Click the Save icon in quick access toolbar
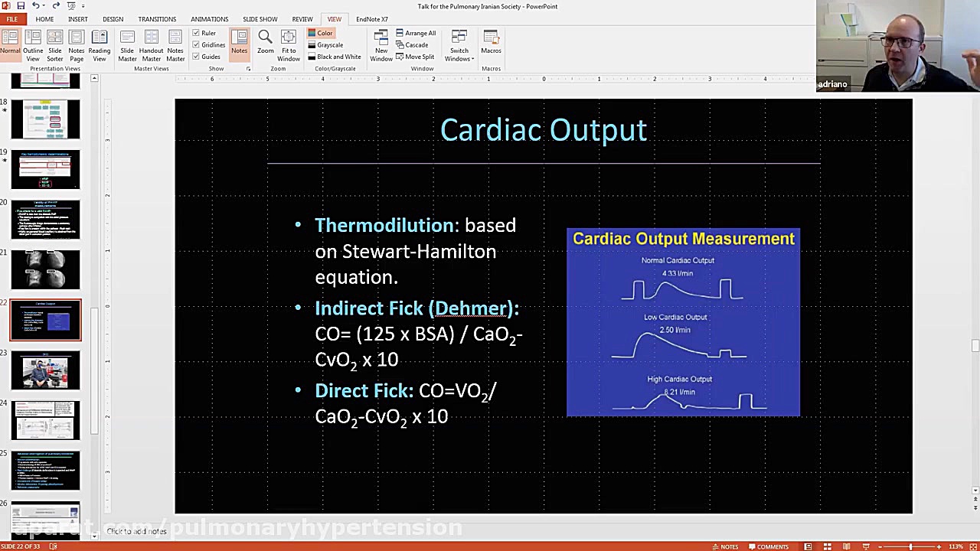The height and width of the screenshot is (551, 980). 20,6
